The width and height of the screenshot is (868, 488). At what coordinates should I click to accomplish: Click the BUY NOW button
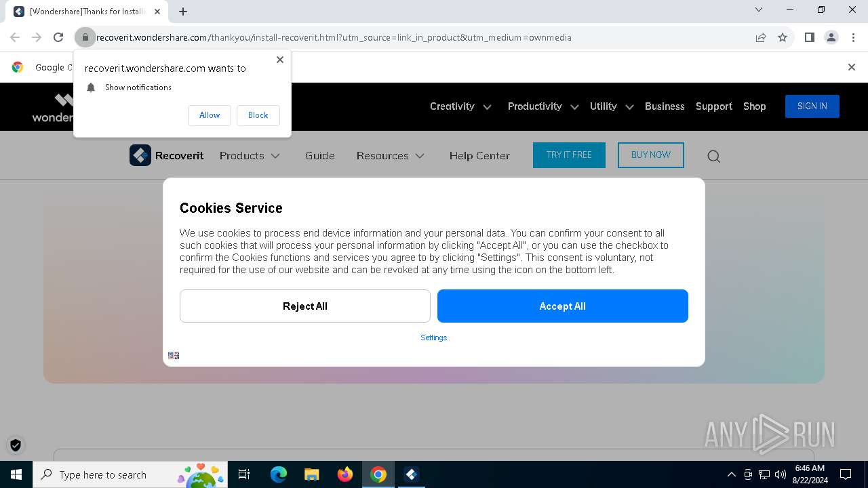click(651, 155)
